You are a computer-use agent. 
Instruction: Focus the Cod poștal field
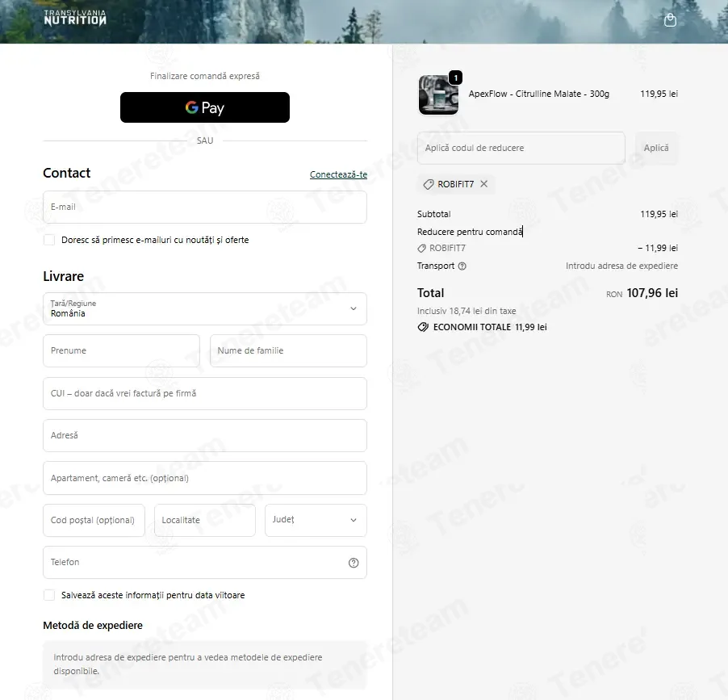click(x=94, y=520)
